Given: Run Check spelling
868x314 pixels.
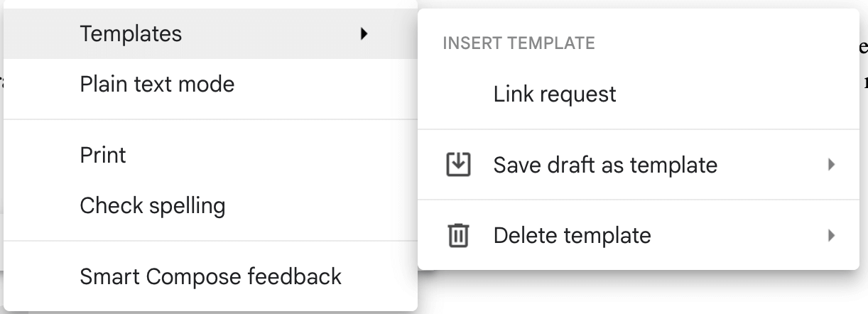Looking at the screenshot, I should coord(210,206).
